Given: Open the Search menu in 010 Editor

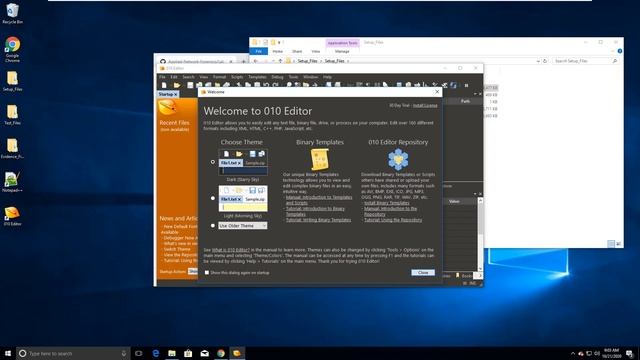Looking at the screenshot, I should [188, 77].
